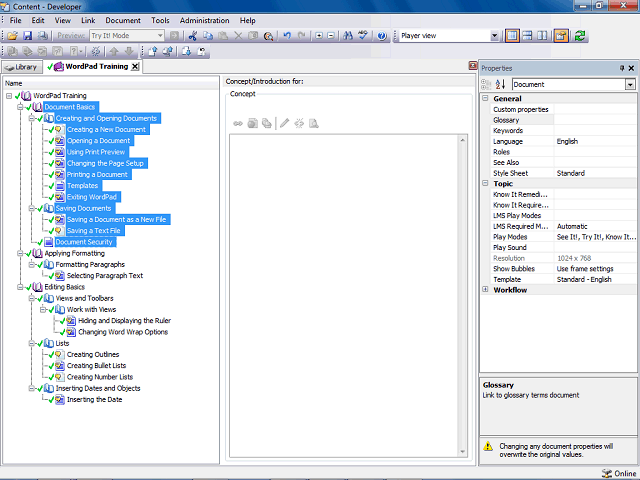
Task: Open the Link menu
Action: 88,20
